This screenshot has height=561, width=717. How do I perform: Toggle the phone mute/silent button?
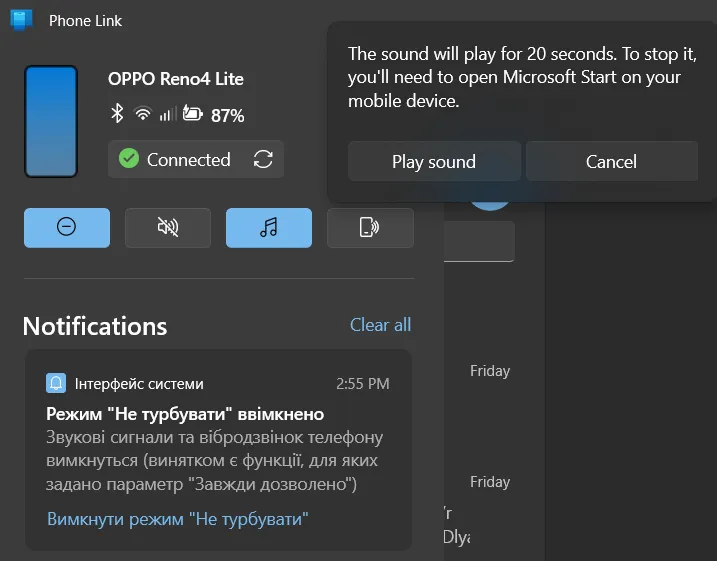pyautogui.click(x=168, y=228)
